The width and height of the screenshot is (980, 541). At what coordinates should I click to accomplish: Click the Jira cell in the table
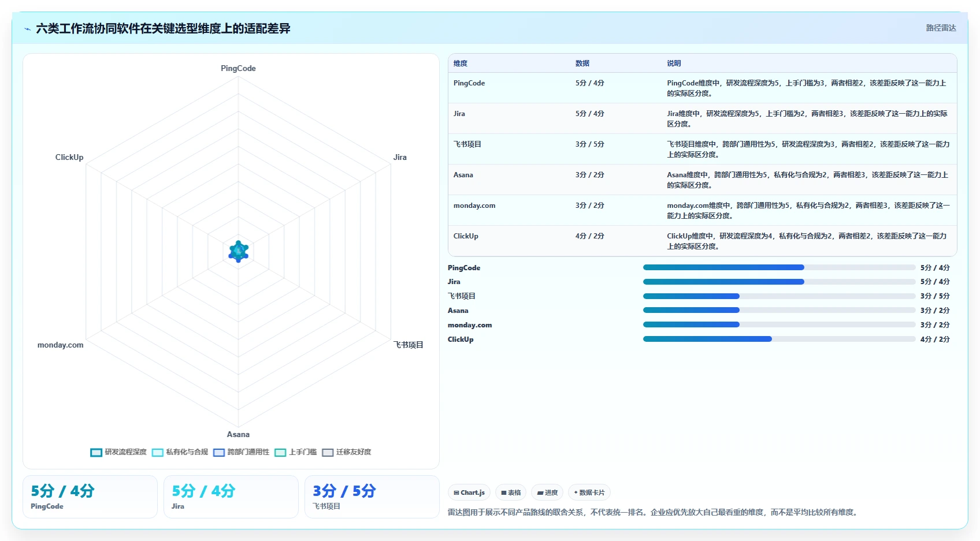coord(459,114)
